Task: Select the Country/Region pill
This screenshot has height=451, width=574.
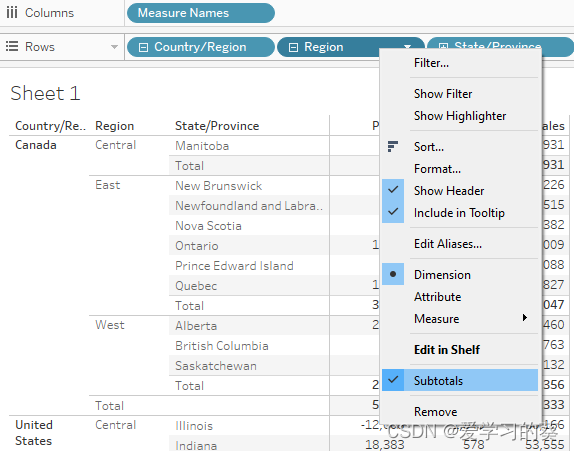Action: (x=201, y=47)
